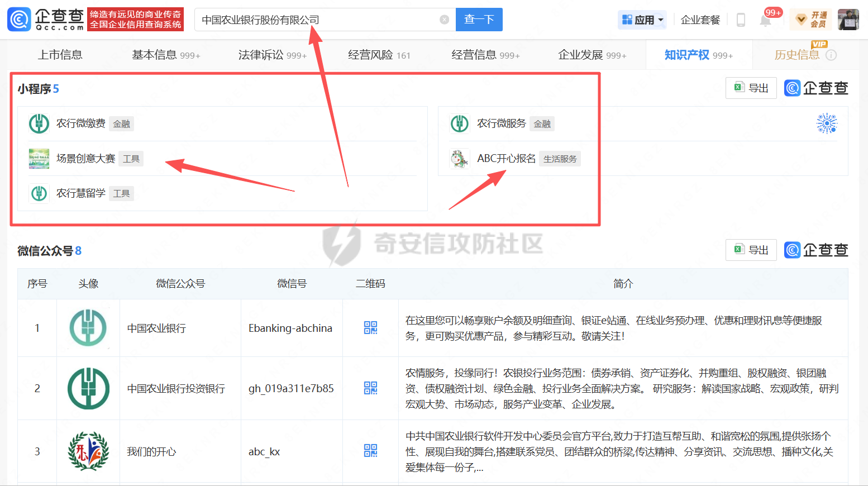Open the ABC开心报名 mini-program
This screenshot has width=868, height=486.
(506, 159)
